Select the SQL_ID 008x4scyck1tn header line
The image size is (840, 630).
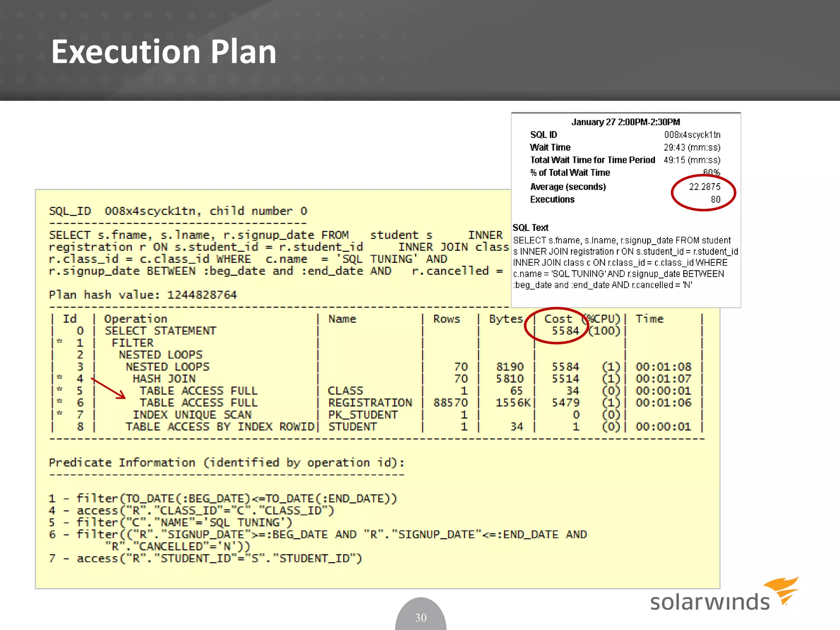click(x=178, y=211)
